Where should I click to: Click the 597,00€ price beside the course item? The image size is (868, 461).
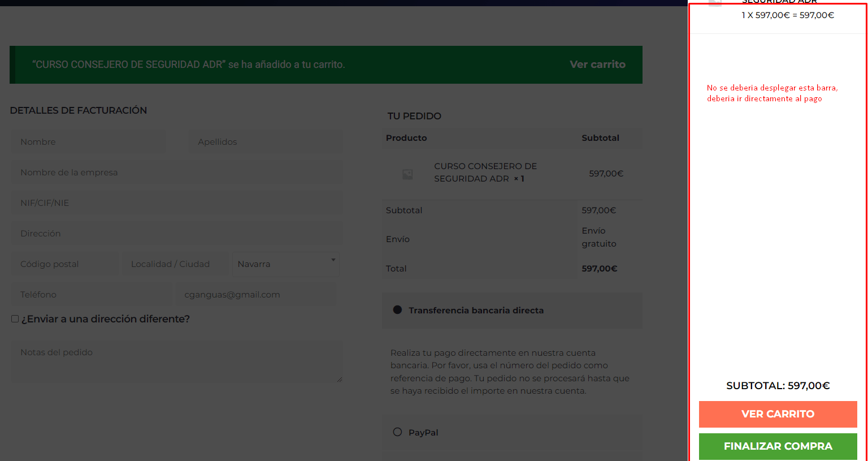point(606,174)
